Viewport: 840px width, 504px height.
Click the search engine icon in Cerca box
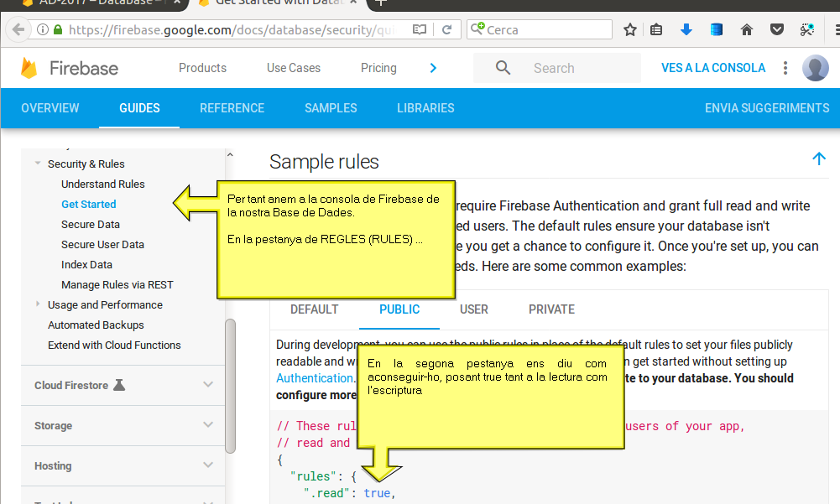point(477,29)
